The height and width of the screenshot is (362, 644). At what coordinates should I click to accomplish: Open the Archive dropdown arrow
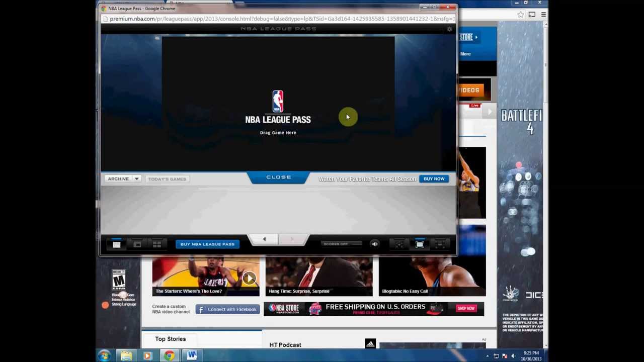pyautogui.click(x=136, y=179)
